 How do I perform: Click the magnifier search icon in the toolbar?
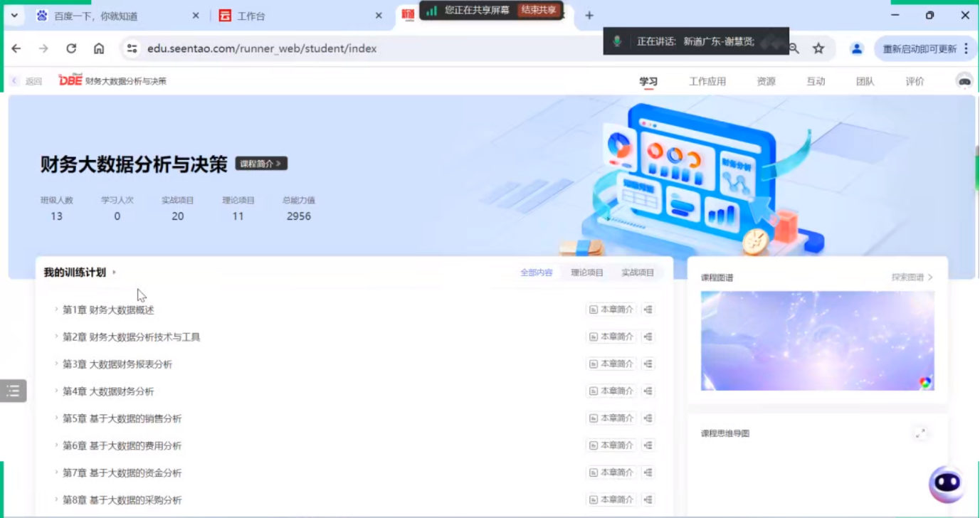click(792, 48)
